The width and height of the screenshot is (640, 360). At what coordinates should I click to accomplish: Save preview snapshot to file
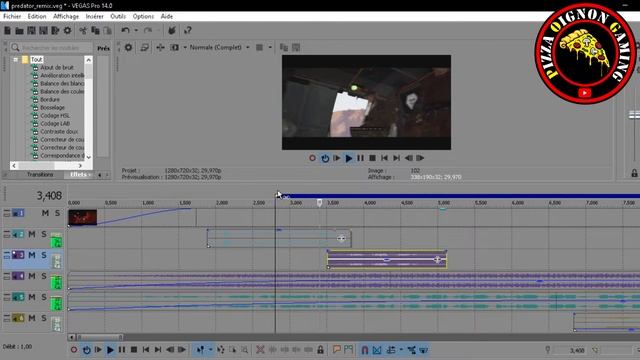[296, 47]
